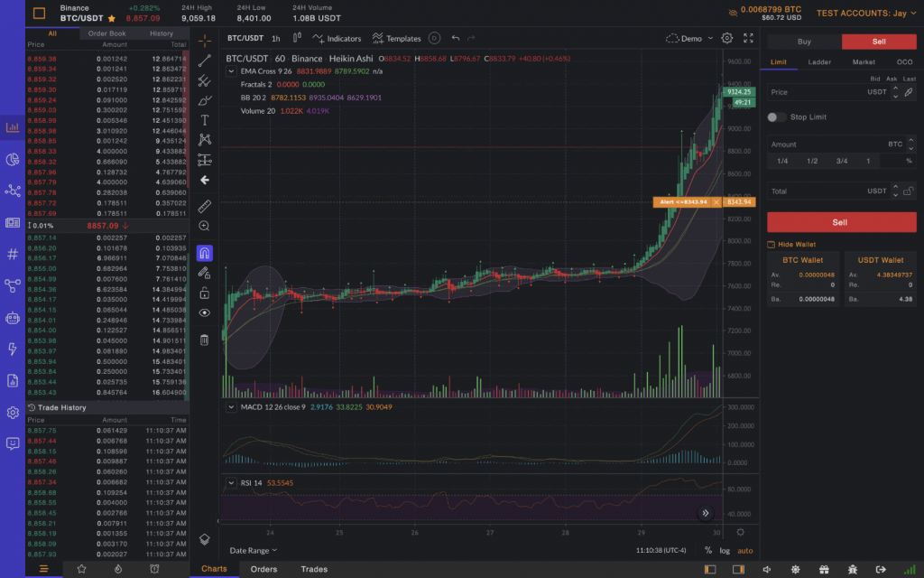Viewport: 924px width, 578px height.
Task: Click the magnet mode icon
Action: pyautogui.click(x=205, y=254)
